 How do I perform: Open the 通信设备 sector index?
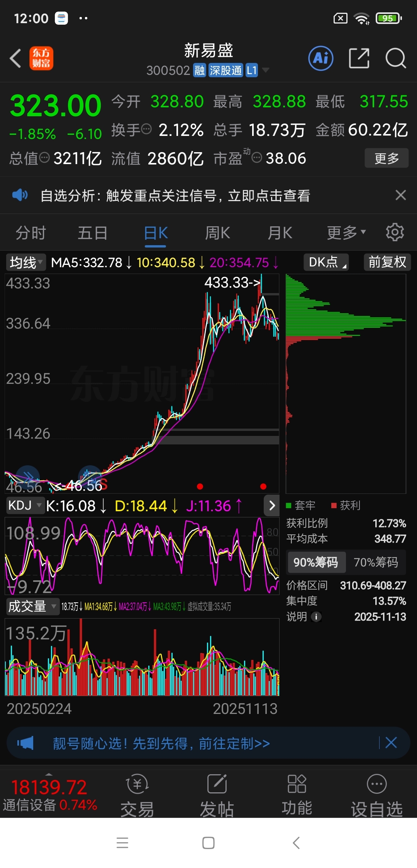(x=50, y=795)
